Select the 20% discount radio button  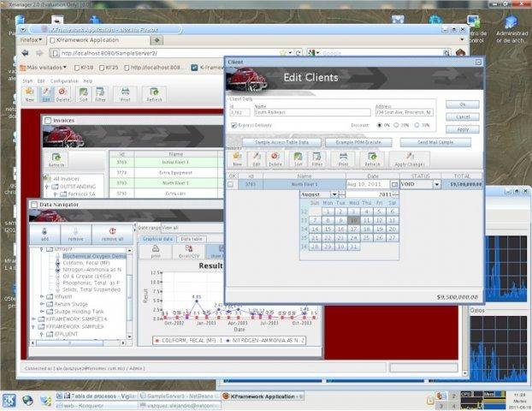pos(399,125)
